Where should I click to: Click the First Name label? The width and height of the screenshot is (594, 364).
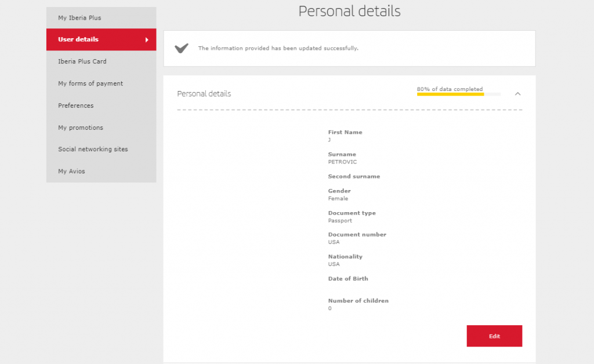[x=345, y=132]
